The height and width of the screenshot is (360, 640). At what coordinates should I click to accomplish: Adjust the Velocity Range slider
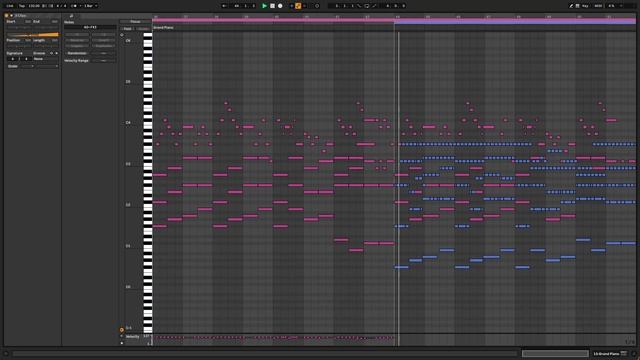104,60
